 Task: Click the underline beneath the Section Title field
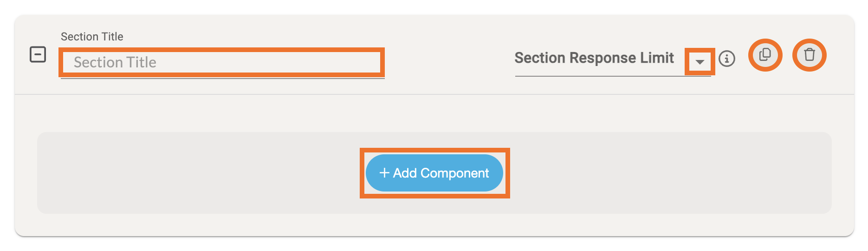[223, 79]
